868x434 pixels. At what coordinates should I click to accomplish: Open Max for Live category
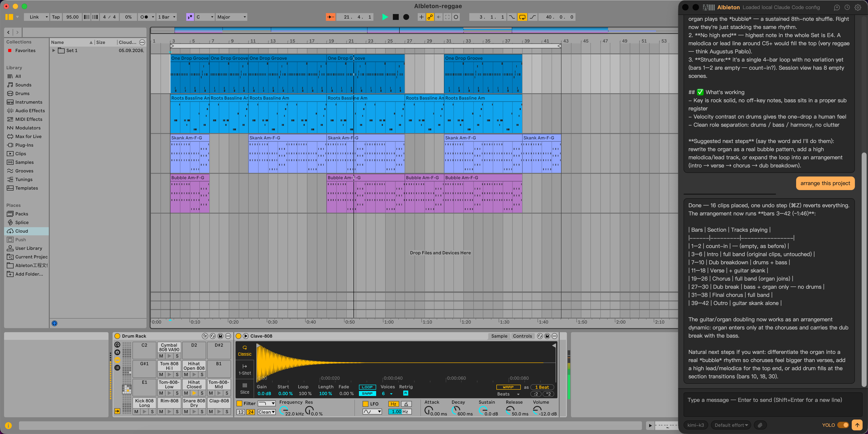(28, 136)
